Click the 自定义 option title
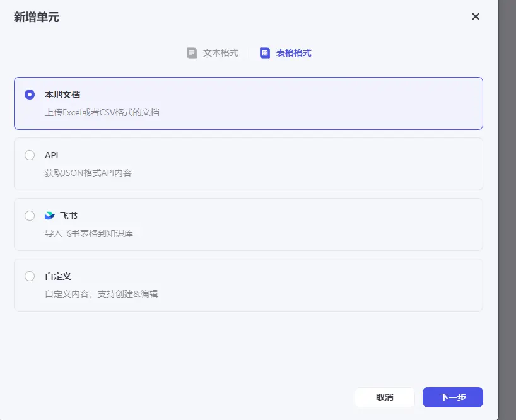The image size is (516, 420). (x=58, y=276)
